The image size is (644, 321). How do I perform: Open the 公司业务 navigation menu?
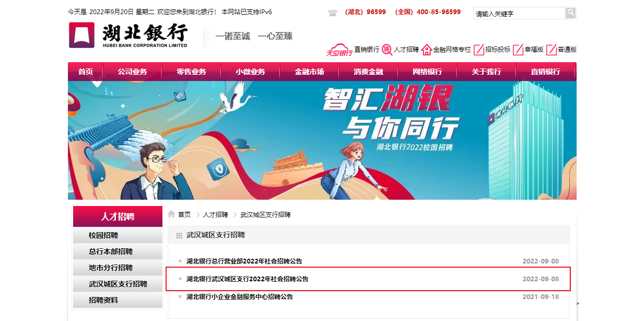pyautogui.click(x=132, y=72)
